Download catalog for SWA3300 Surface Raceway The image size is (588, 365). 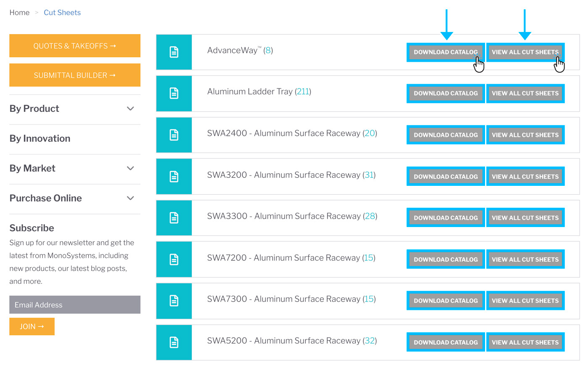coord(446,218)
